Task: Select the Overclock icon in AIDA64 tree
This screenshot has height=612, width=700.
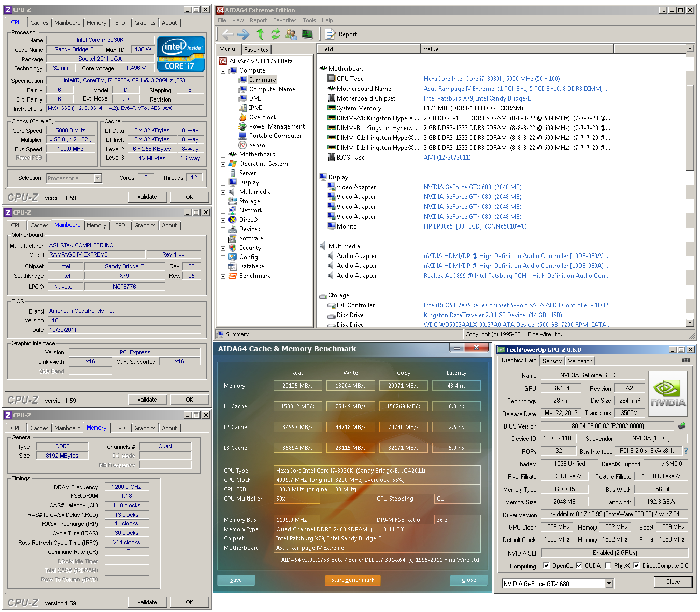Action: [x=242, y=117]
